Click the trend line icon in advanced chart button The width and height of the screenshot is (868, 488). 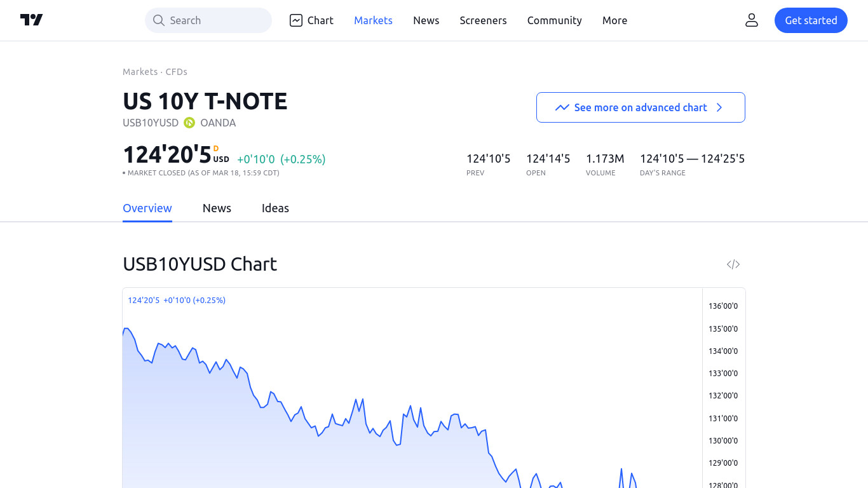pos(562,107)
